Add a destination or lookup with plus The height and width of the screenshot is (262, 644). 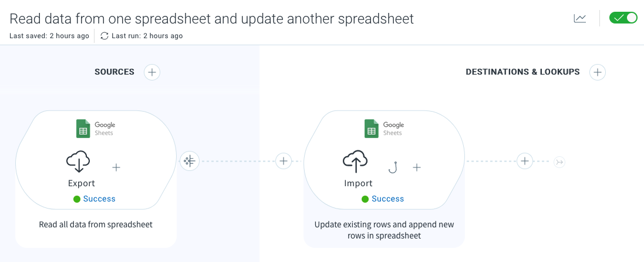[597, 72]
